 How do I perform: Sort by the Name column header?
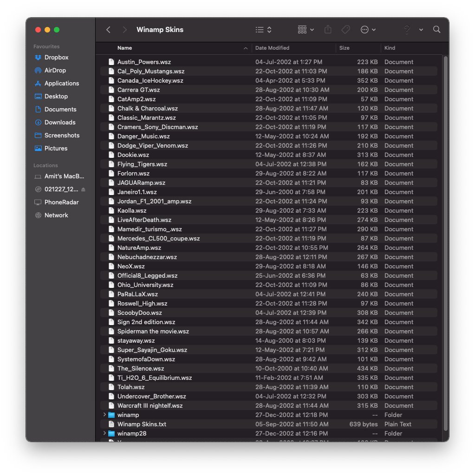[x=125, y=48]
